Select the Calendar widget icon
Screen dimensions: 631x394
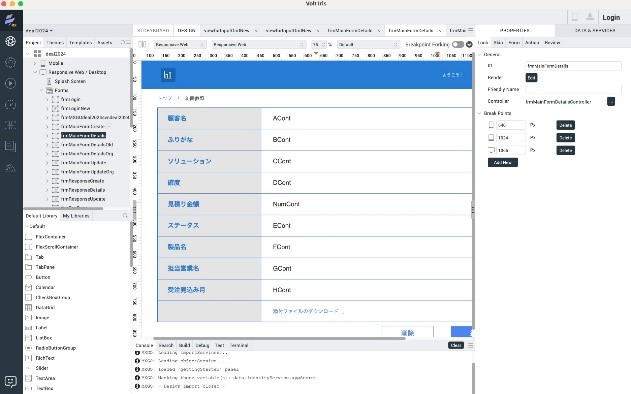click(29, 287)
